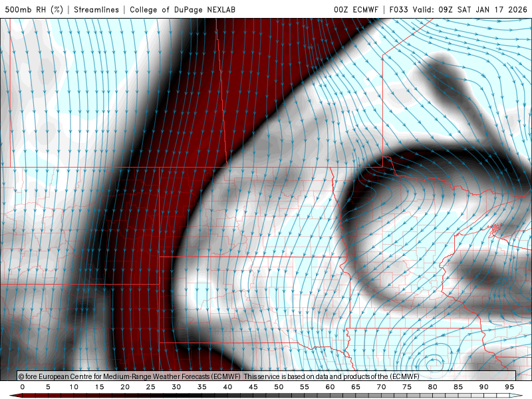
Task: Click the "30" label on the color scale
Action: pyautogui.click(x=176, y=387)
